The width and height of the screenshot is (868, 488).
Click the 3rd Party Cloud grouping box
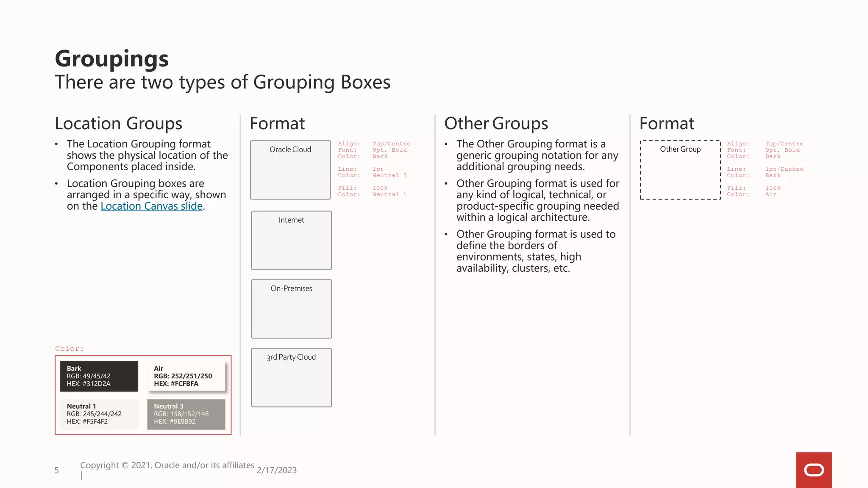[x=291, y=377]
